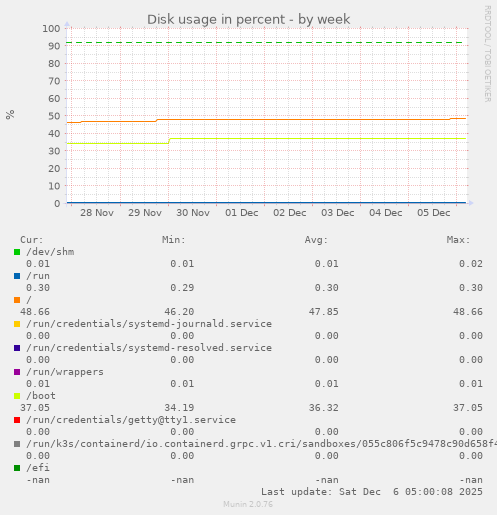Click the 05 Dec x-axis label
This screenshot has height=515, width=497.
tap(434, 213)
